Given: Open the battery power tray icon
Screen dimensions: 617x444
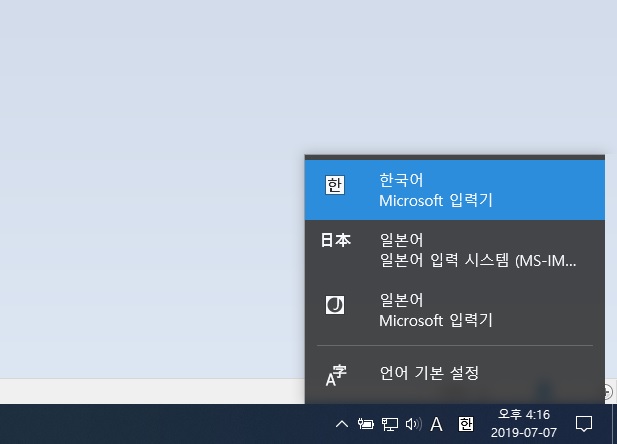Looking at the screenshot, I should (366, 424).
